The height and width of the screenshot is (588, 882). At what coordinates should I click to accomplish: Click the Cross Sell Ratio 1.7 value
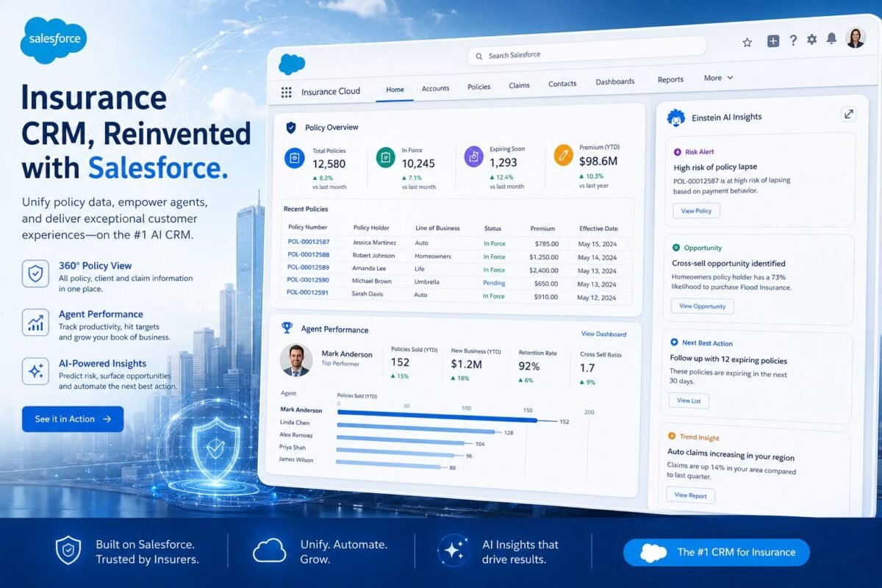(x=587, y=367)
